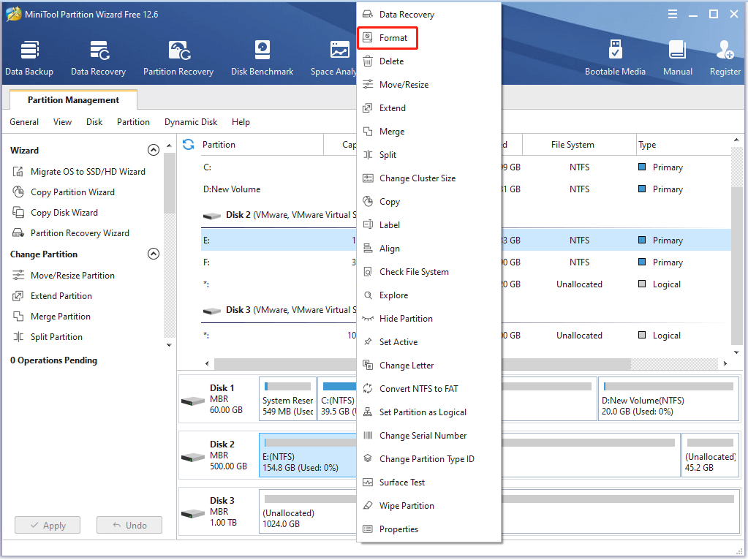Open the Help menu
Screen dimensions: 748x560
point(241,121)
